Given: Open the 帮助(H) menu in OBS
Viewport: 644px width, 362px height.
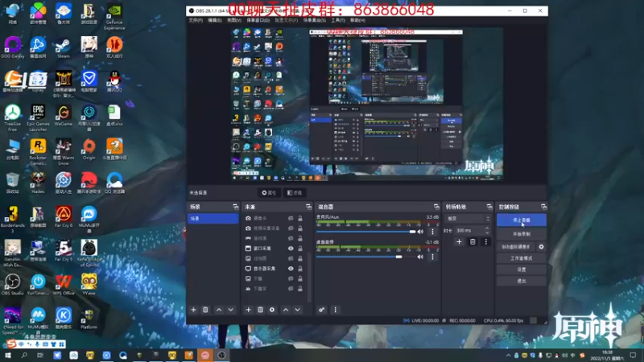Looking at the screenshot, I should [357, 20].
